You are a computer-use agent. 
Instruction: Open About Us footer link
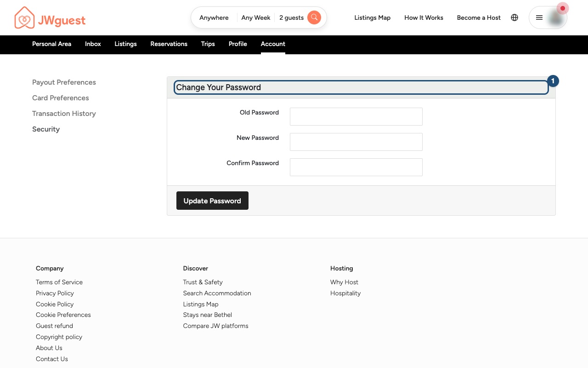[x=49, y=348]
